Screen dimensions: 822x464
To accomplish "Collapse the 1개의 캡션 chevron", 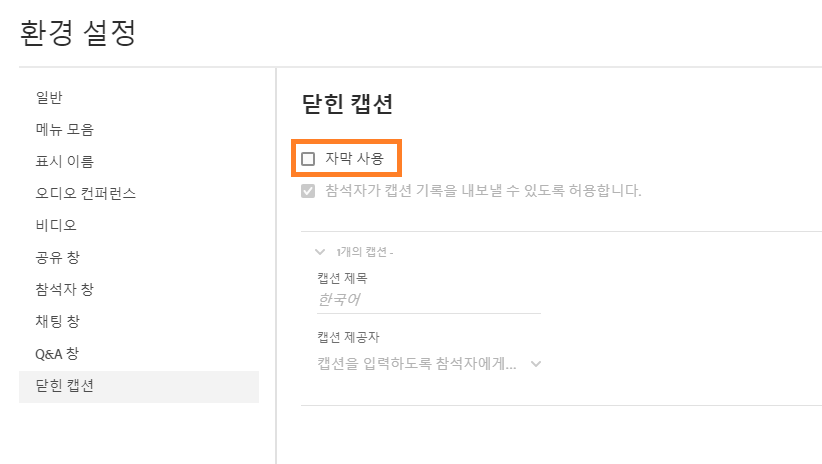I will pyautogui.click(x=320, y=252).
